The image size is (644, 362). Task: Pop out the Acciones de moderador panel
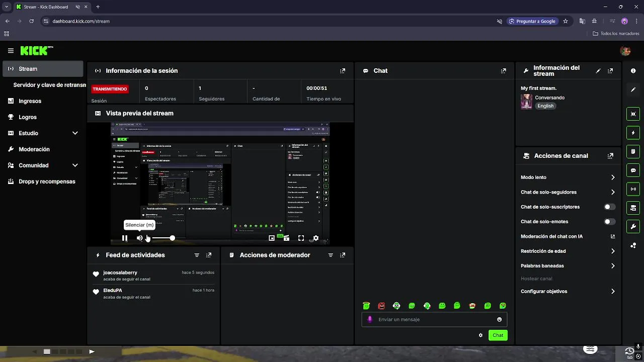[x=343, y=255]
